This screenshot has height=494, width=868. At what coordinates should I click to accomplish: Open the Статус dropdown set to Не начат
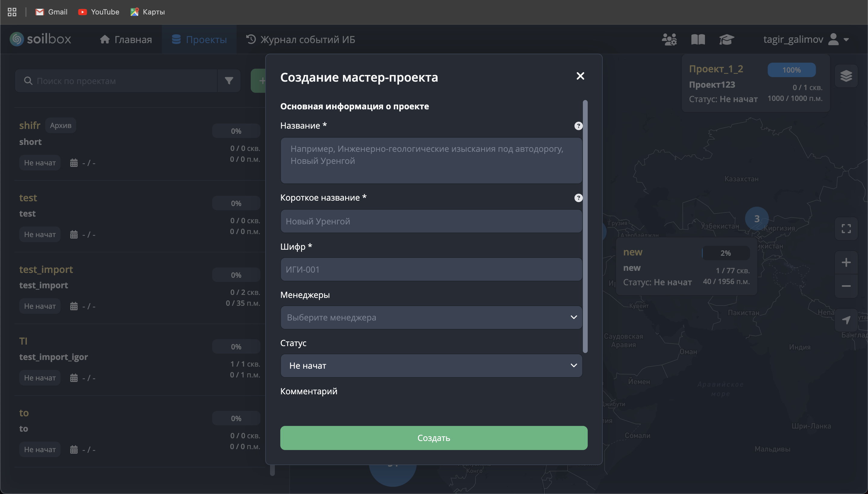[431, 365]
